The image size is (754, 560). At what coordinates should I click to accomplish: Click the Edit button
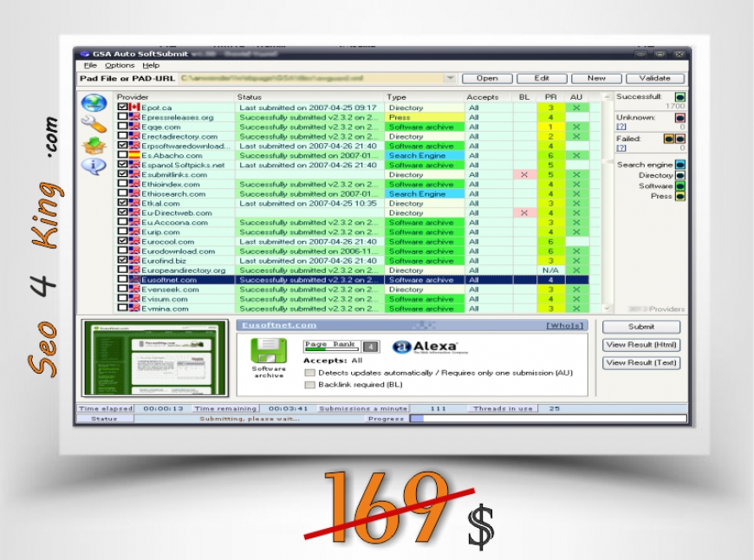(542, 78)
